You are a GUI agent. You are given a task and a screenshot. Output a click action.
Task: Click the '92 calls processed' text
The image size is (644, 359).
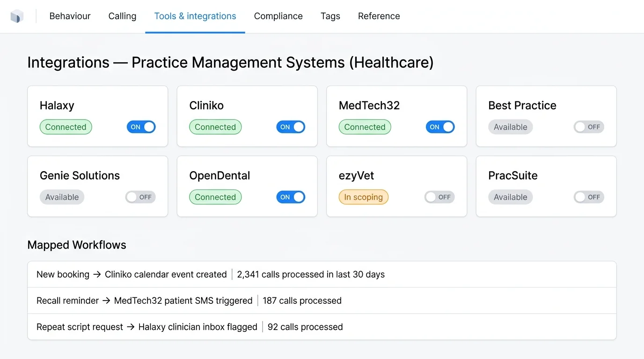click(x=305, y=327)
